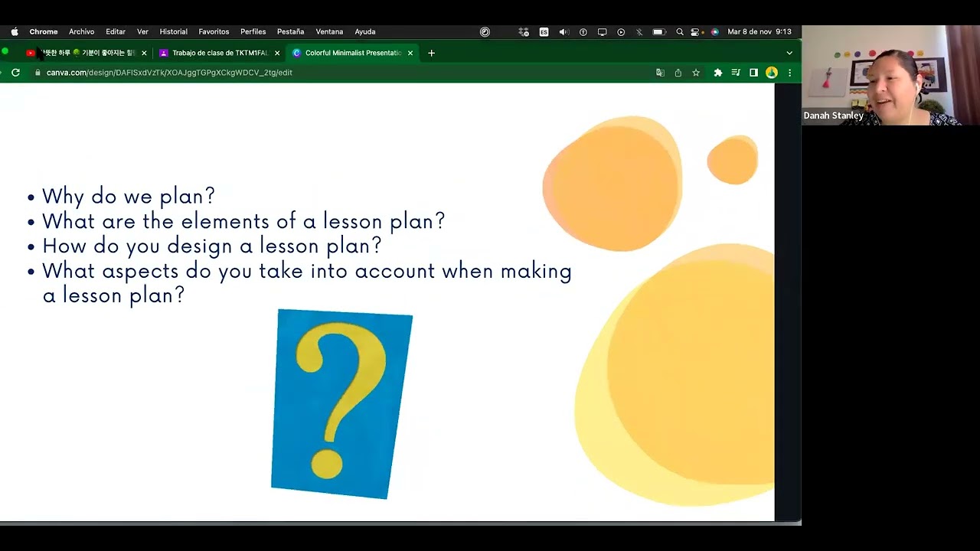Open the Ver menu
The image size is (980, 551).
click(142, 31)
